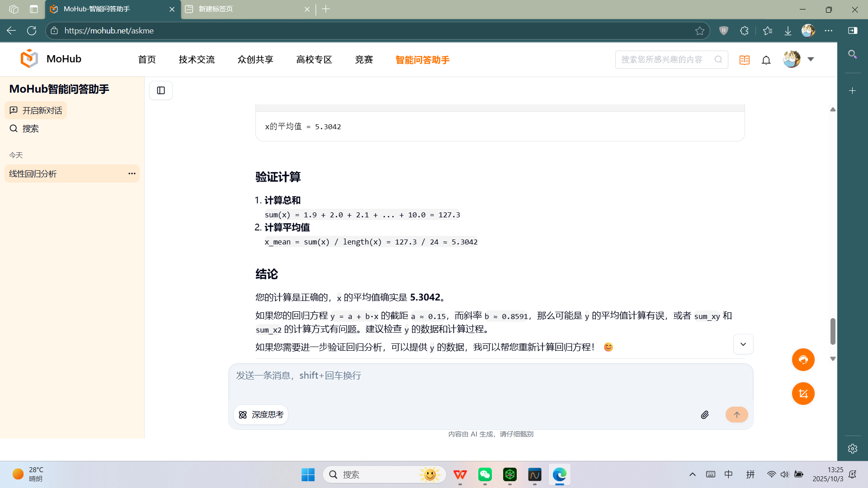The image size is (868, 488).
Task: Toggle the sidebar collapse icon
Action: [x=161, y=90]
